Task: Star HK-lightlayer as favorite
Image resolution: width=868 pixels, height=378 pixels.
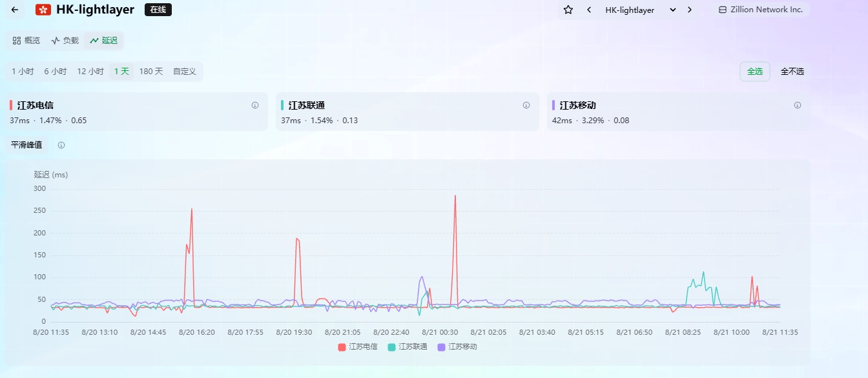Action: point(568,10)
